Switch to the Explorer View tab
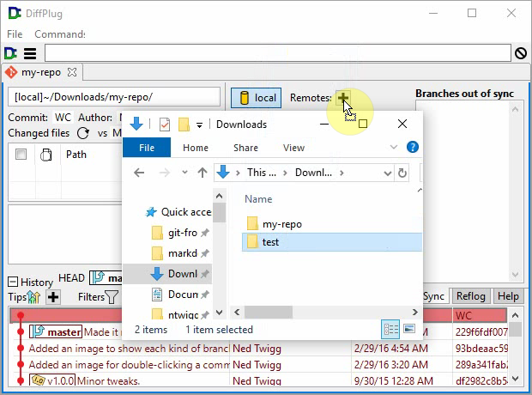Screen dimensions: 532x395 [293, 148]
